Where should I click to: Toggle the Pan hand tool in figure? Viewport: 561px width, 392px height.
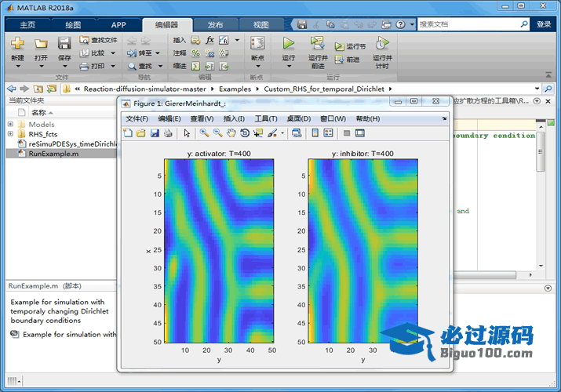click(x=231, y=133)
